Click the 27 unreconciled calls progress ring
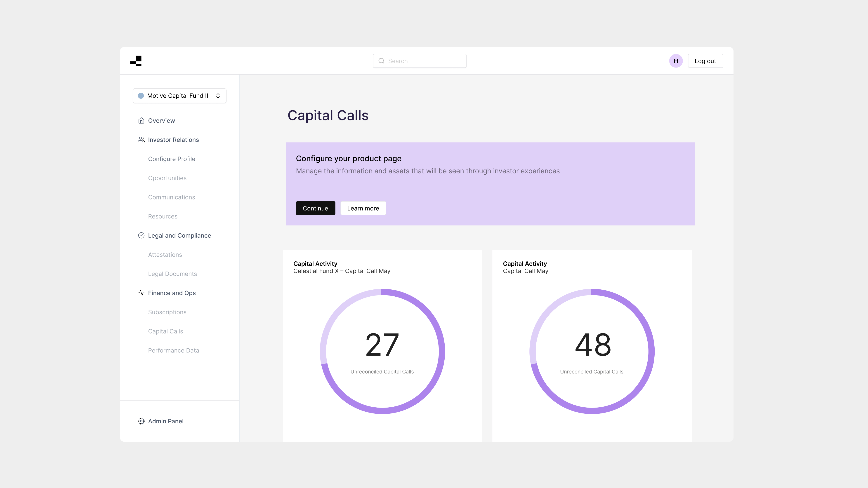Viewport: 868px width, 488px height. (x=441, y=351)
